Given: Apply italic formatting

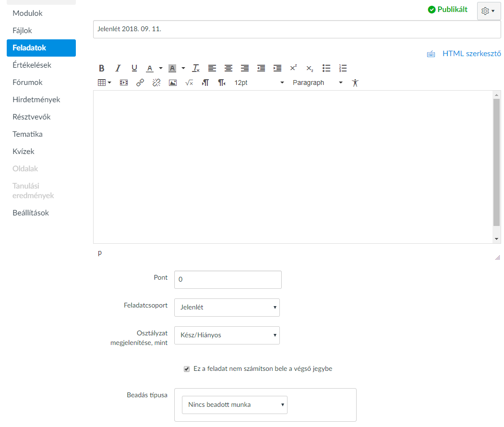Looking at the screenshot, I should tap(118, 68).
